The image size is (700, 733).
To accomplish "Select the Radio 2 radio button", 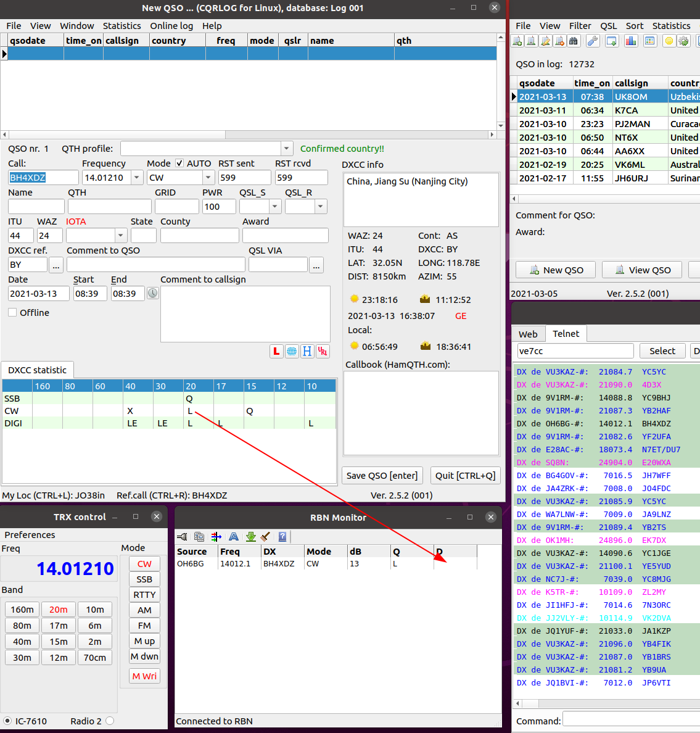I will point(110,721).
